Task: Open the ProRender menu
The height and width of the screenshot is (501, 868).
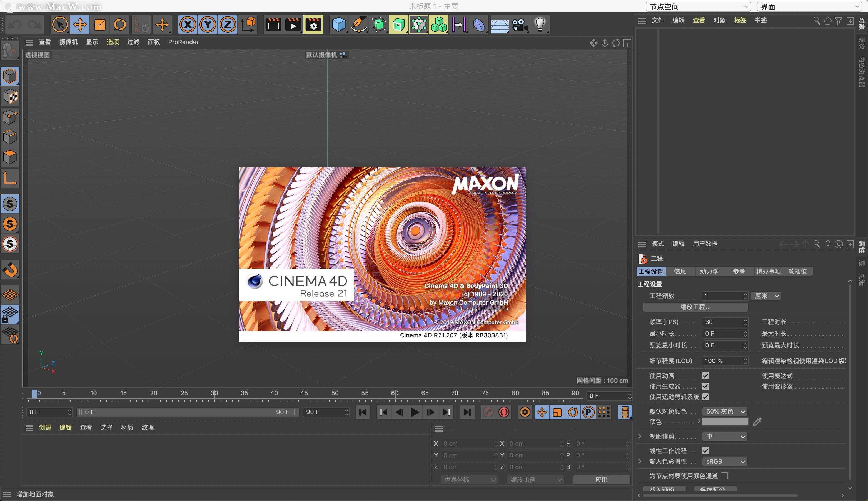Action: click(183, 42)
